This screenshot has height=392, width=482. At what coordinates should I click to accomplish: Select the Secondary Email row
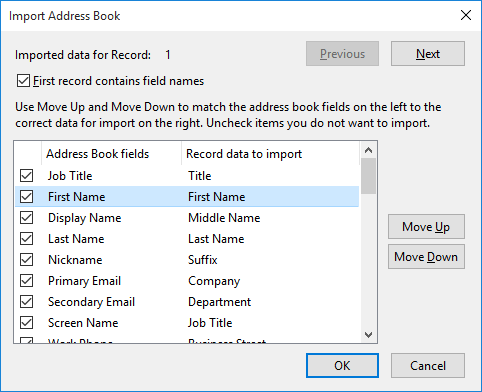point(187,302)
